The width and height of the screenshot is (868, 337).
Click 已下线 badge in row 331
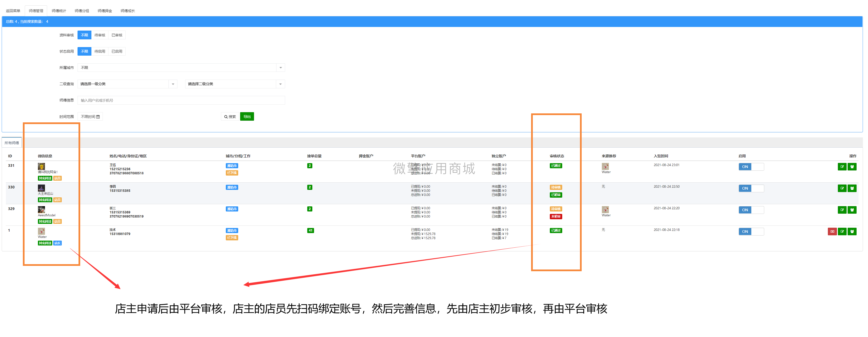click(232, 173)
